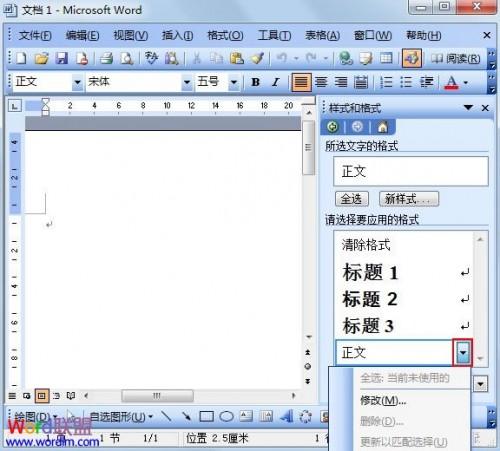Insert WordArt icon
Viewport: 500px width, 451px height.
(286, 416)
